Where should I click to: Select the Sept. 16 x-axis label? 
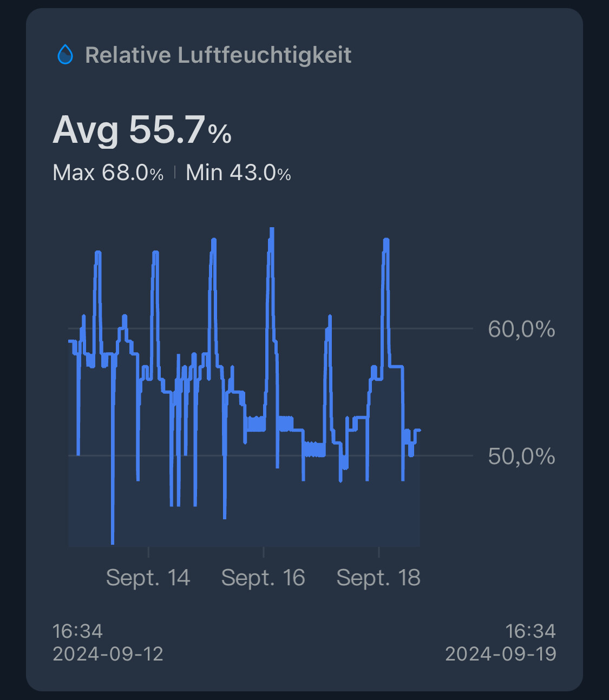coord(263,578)
